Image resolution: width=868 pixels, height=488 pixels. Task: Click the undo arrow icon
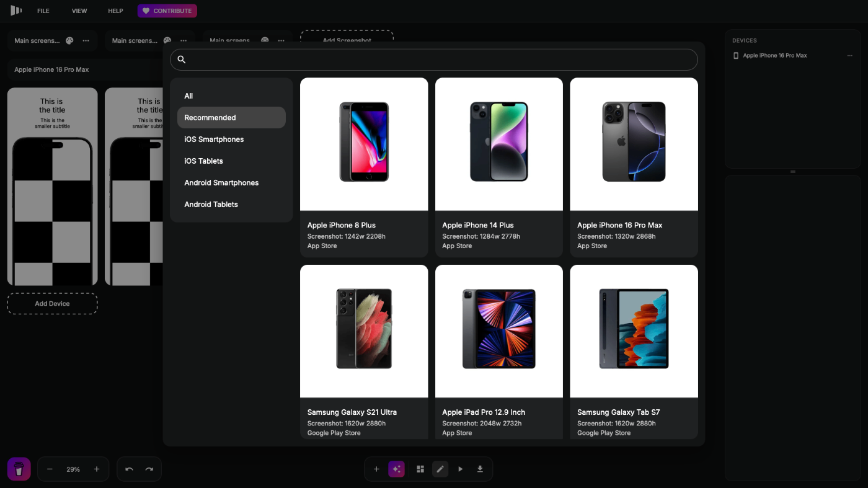129,469
